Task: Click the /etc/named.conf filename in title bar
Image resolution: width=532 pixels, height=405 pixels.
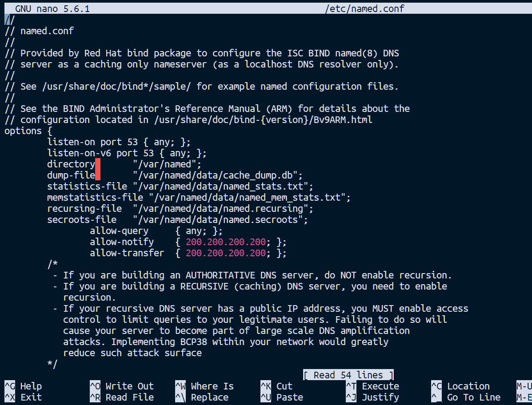Action: [x=364, y=8]
